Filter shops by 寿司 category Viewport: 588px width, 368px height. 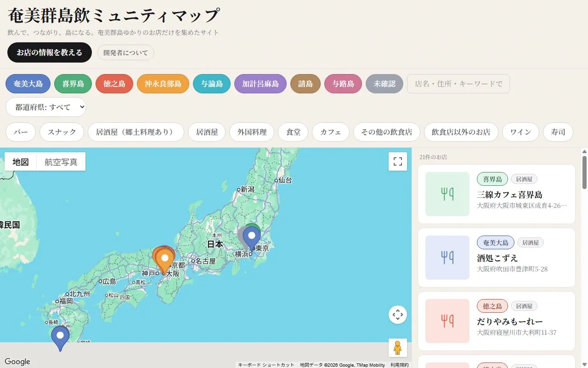click(x=558, y=132)
